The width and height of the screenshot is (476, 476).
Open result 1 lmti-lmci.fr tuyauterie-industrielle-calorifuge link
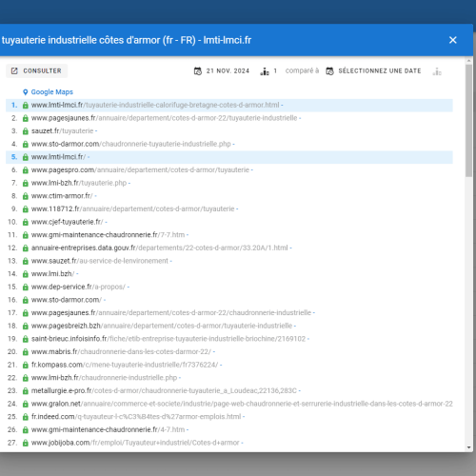click(x=155, y=105)
